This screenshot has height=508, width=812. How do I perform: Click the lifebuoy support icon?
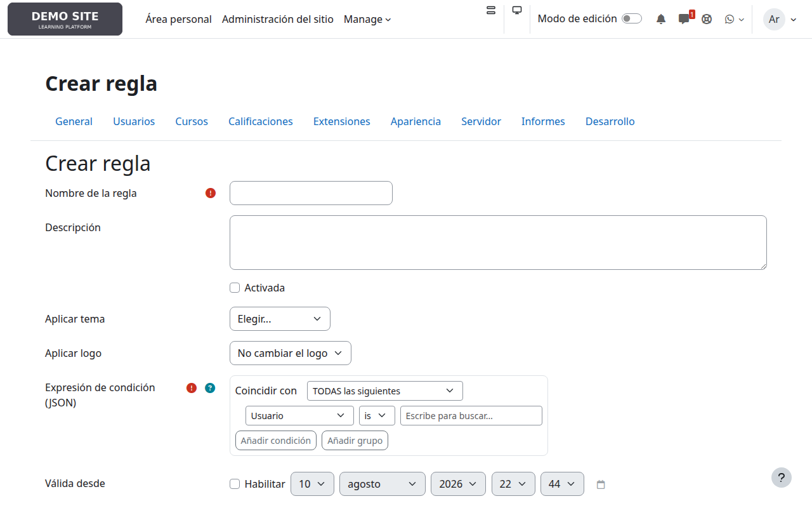coord(707,19)
